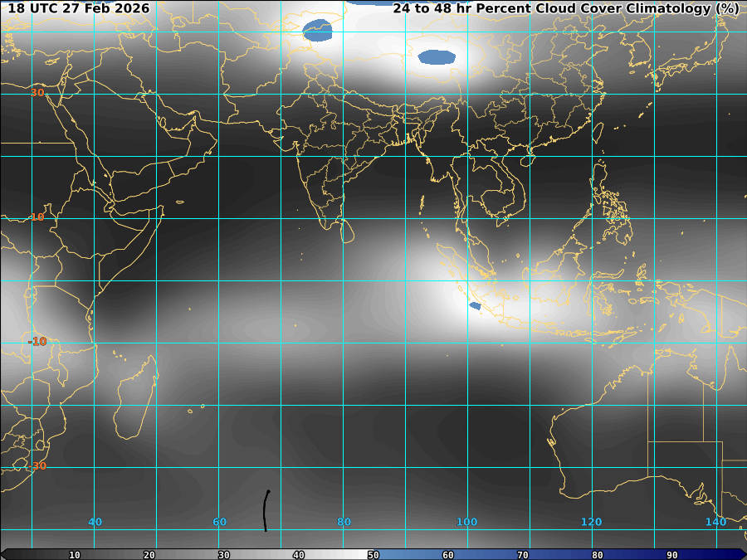Select the small blue cloud patch near Sumatra

(475, 306)
